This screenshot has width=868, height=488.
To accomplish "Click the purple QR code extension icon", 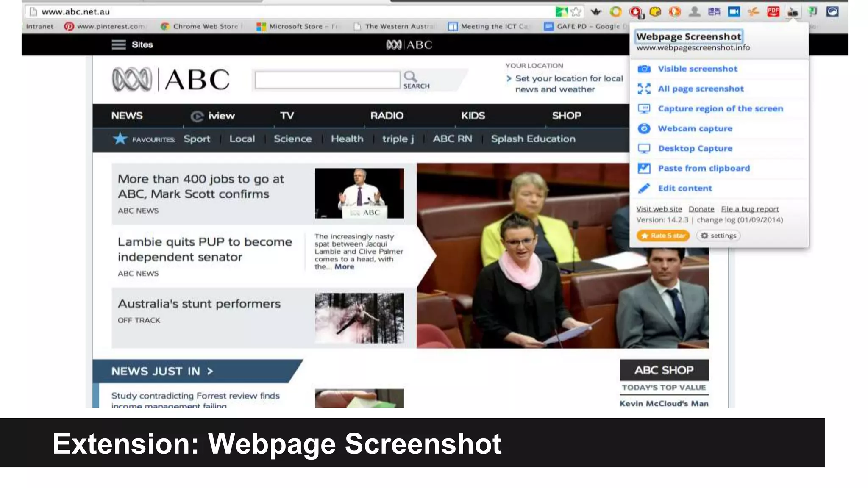I will point(714,11).
